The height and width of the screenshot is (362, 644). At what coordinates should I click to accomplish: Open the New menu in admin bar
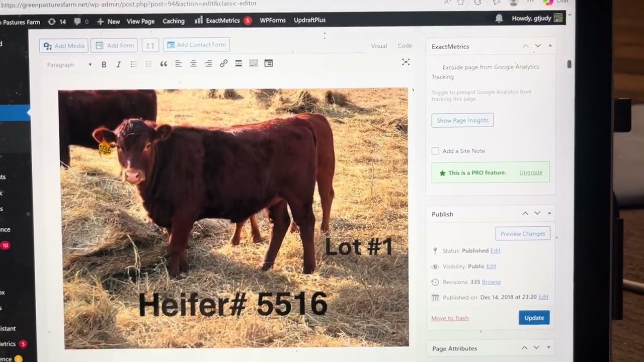click(x=109, y=22)
